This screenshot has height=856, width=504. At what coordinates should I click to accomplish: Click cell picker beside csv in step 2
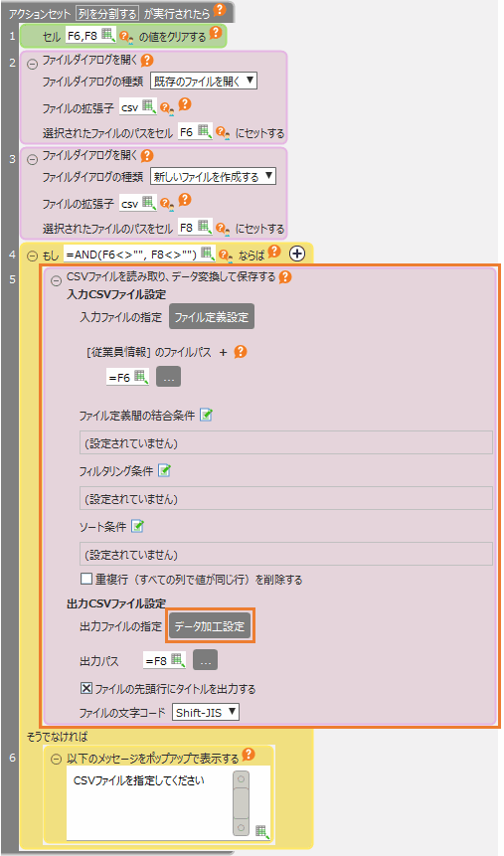point(149,106)
